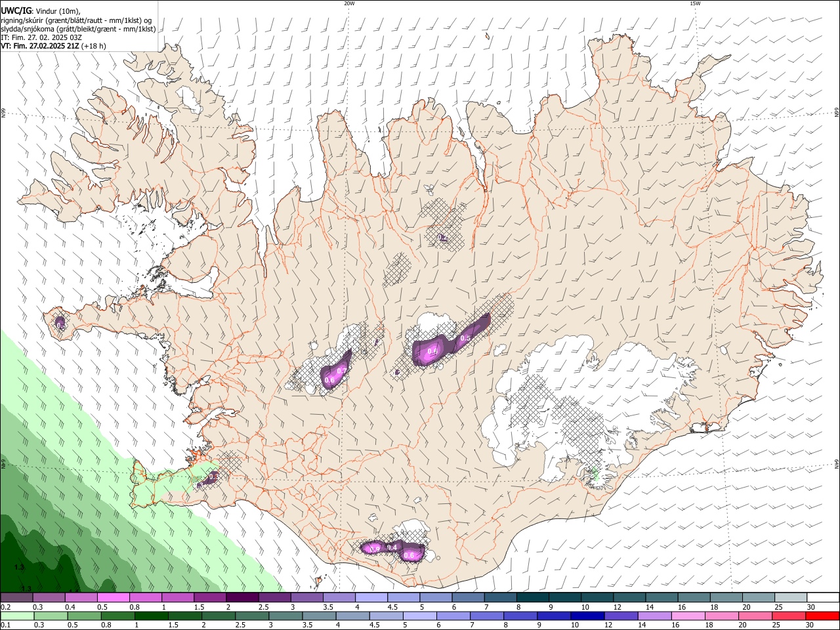Choose the pale gray top-row swatch starting at 25

791,598
